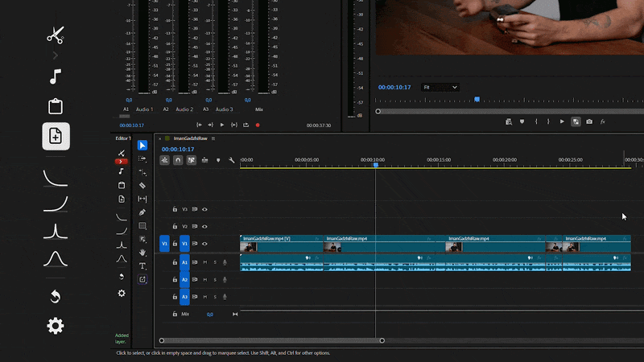This screenshot has width=644, height=362.
Task: Select the ImanGadzhiRaw sequence tab
Action: pyautogui.click(x=190, y=138)
